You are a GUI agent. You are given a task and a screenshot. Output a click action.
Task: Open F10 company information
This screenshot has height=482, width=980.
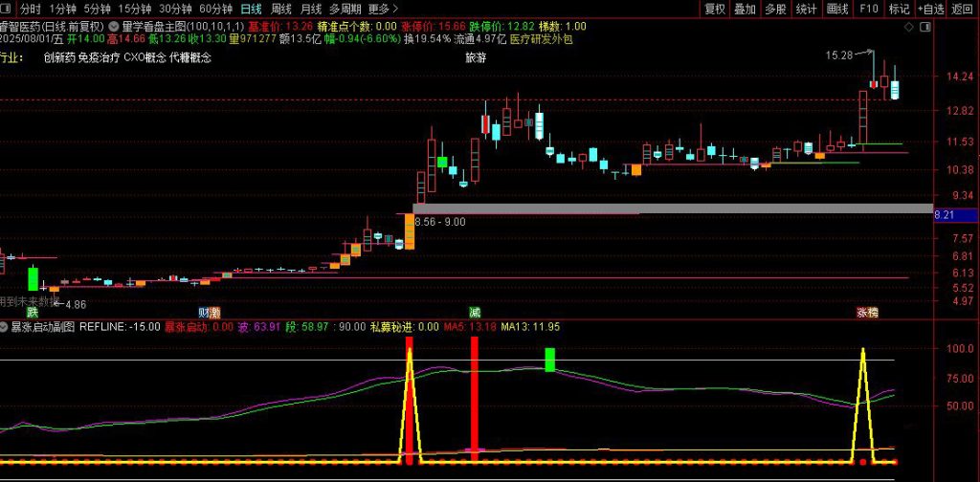point(868,9)
